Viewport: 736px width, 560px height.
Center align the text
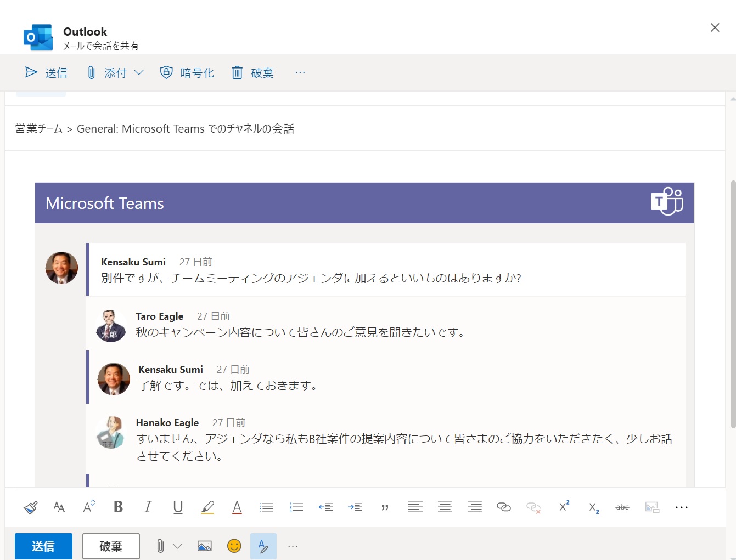click(445, 507)
